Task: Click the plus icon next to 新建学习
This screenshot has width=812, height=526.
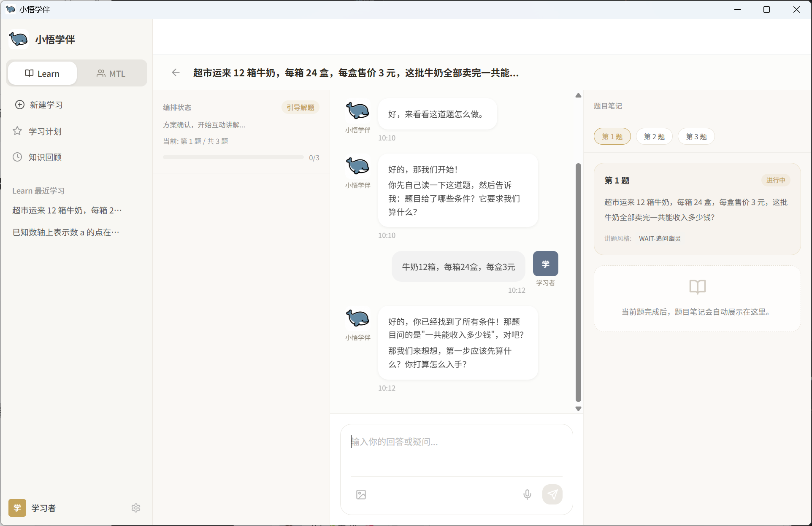Action: 20,105
